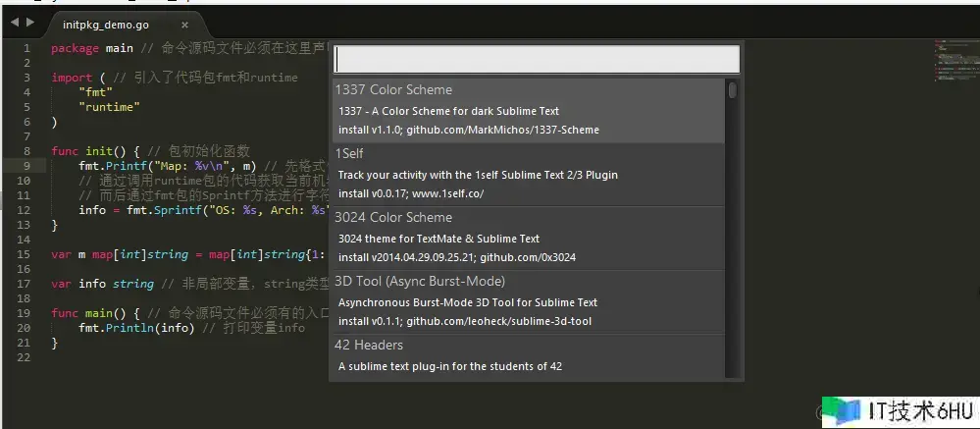This screenshot has height=429, width=980.
Task: Click the "runtime" import string
Action: (x=109, y=107)
